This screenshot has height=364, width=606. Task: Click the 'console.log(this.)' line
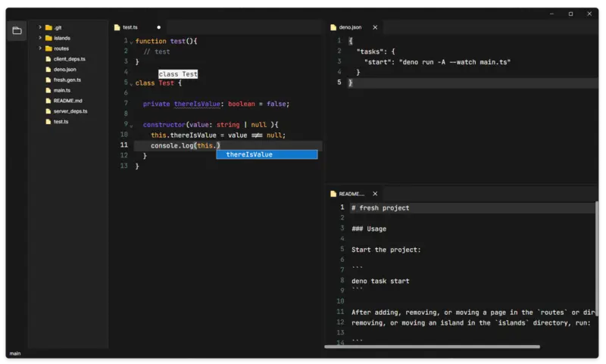[186, 145]
